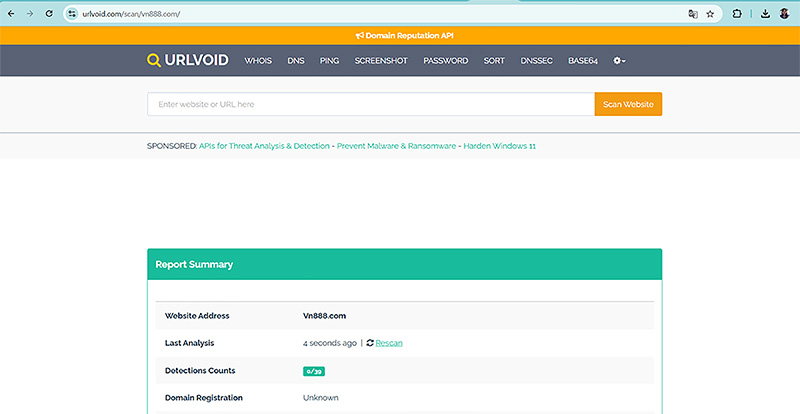Viewport: 800px width, 414px height.
Task: Open the BASE64 tool
Action: coord(583,60)
